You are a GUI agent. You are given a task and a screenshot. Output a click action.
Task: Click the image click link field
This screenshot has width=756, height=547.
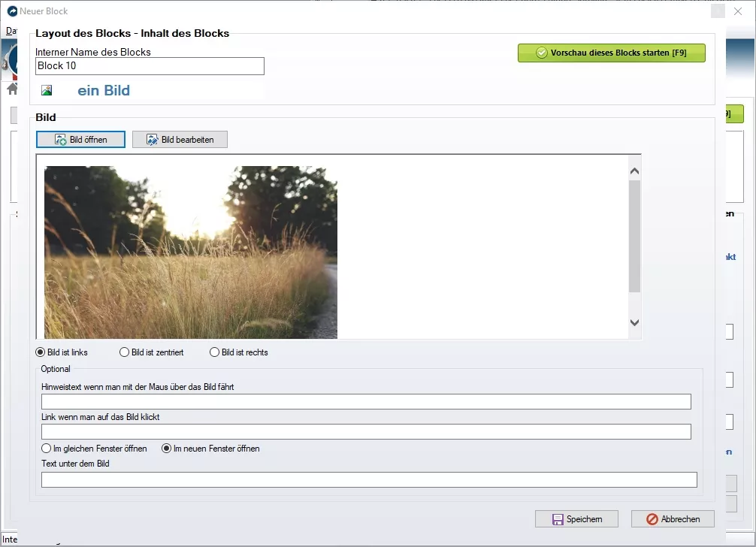click(366, 431)
